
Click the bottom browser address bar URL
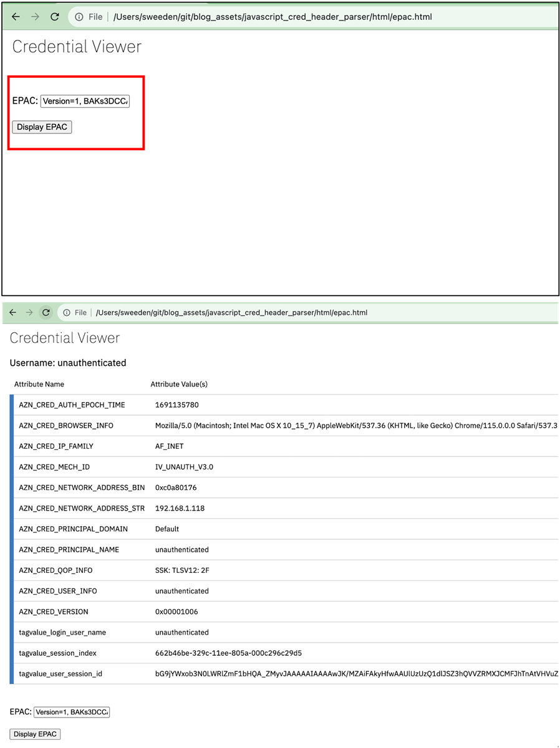tap(232, 312)
